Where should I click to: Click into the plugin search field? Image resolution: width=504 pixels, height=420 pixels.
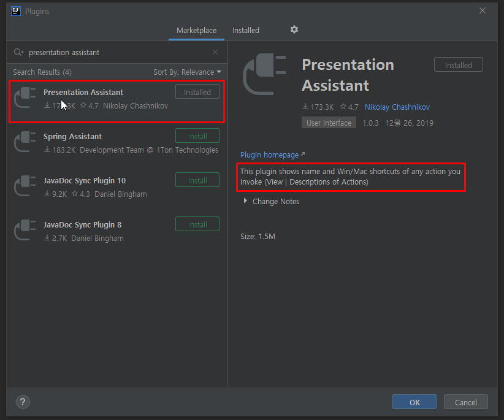click(119, 52)
